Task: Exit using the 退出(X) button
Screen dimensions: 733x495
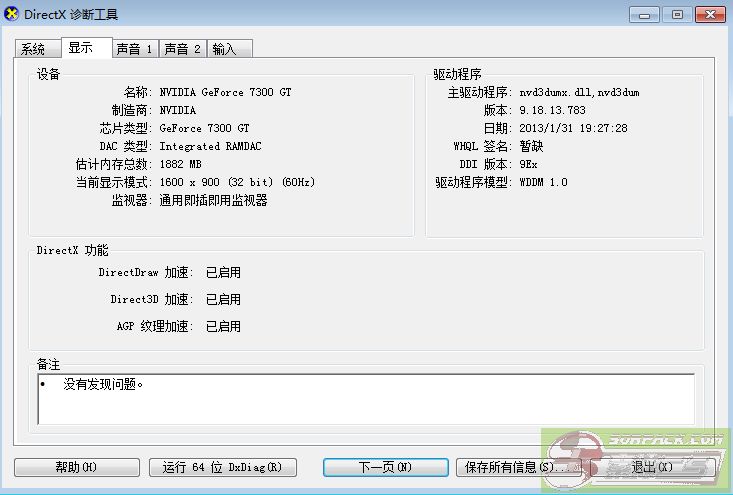Action: (x=652, y=467)
